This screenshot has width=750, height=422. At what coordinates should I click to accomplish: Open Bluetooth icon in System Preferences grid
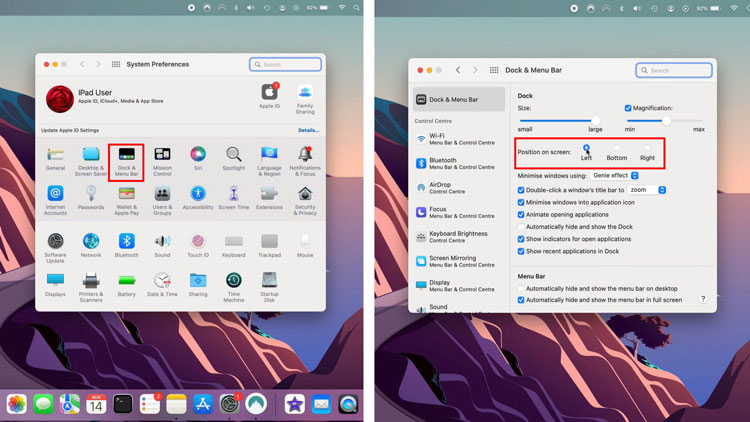point(126,241)
